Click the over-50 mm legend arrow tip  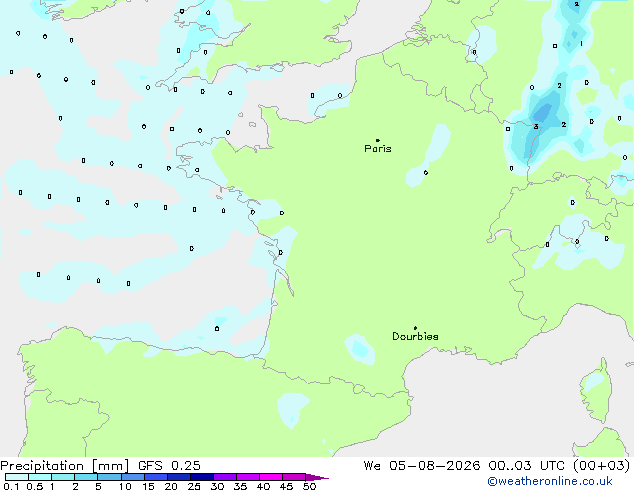click(x=317, y=477)
